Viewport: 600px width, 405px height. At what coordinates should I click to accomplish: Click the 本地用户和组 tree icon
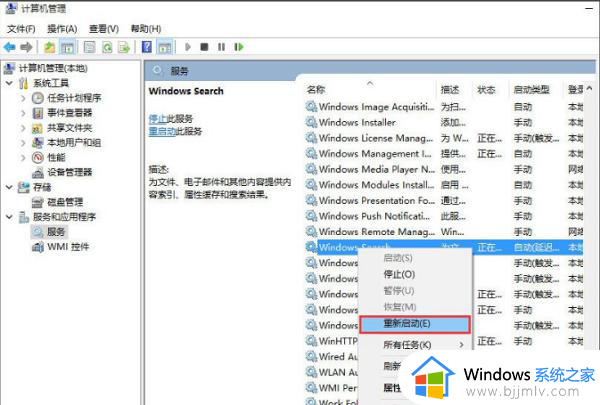38,143
